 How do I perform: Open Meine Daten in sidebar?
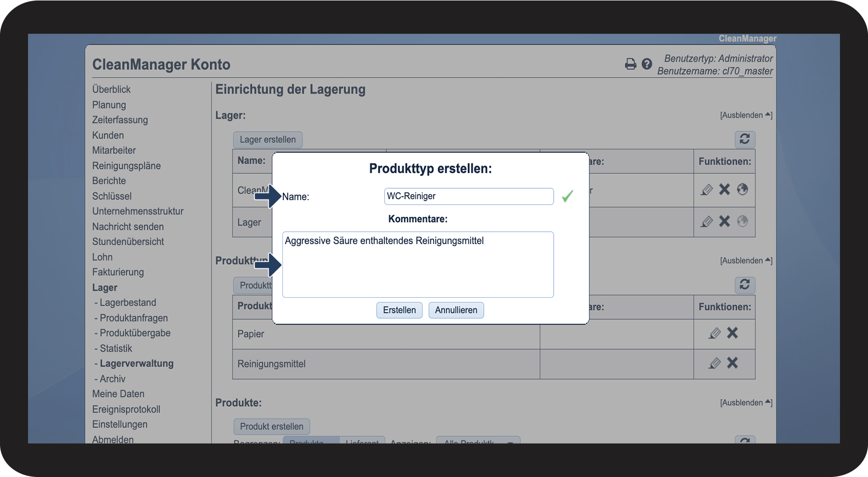(x=118, y=394)
